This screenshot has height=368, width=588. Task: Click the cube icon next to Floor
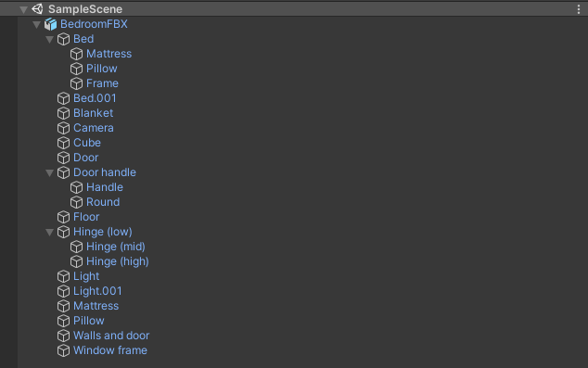click(x=63, y=217)
